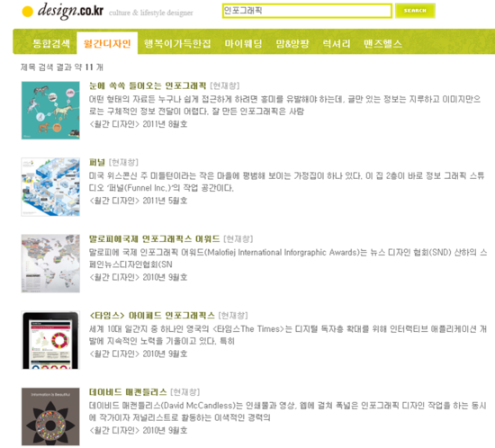Open the Information is Beautiful thumbnail

click(50, 417)
